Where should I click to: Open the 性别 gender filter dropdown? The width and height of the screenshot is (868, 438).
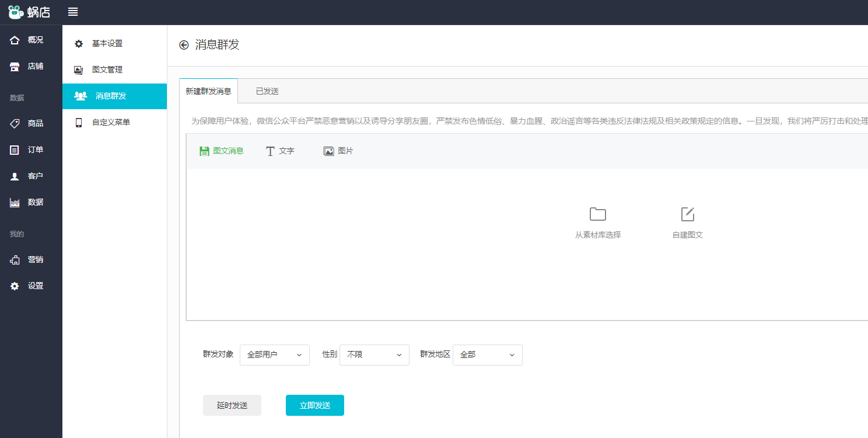tap(374, 354)
